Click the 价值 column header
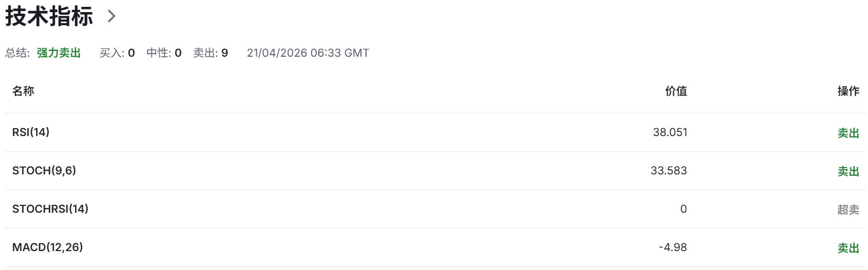The image size is (868, 270). coord(676,91)
